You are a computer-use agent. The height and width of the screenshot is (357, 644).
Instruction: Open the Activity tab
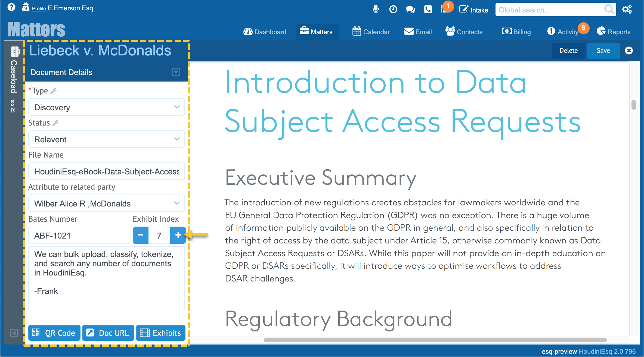563,32
